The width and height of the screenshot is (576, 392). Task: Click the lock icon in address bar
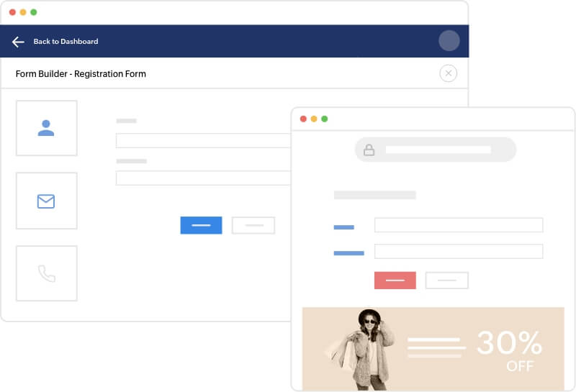[369, 150]
